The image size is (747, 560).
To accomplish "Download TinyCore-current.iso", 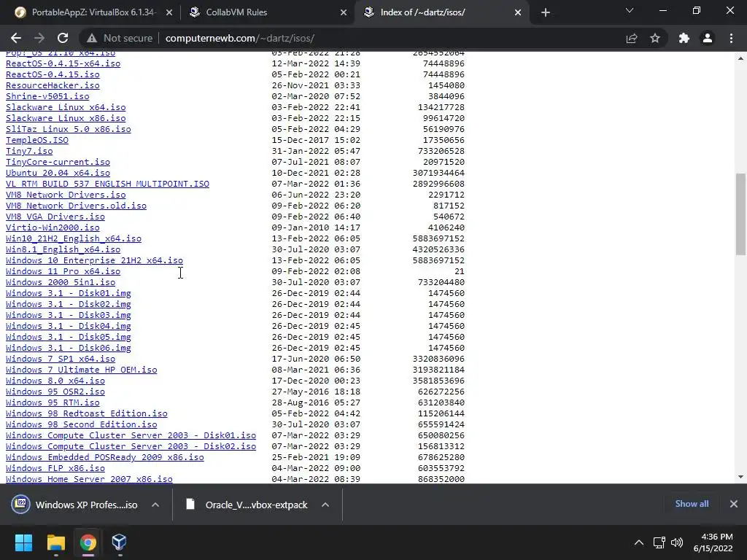I will (58, 162).
